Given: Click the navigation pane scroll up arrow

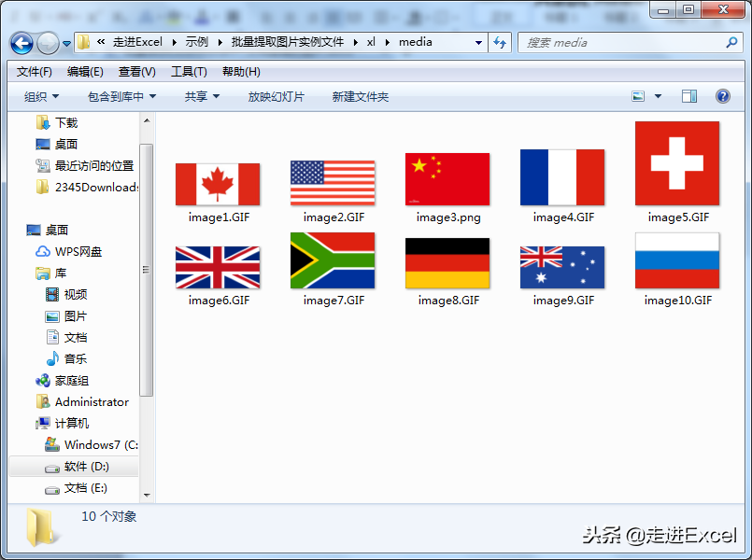Looking at the screenshot, I should [147, 120].
